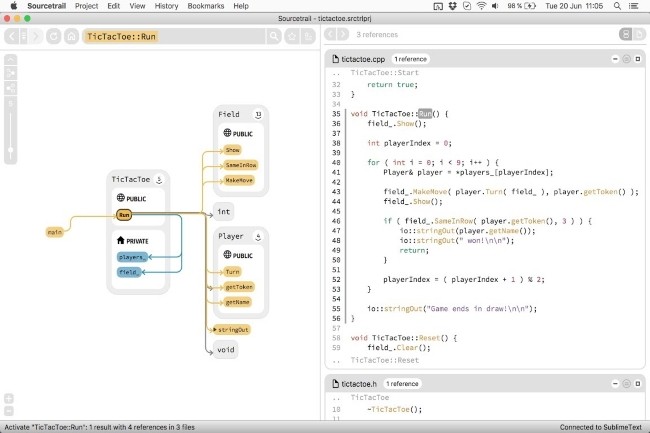Image resolution: width=650 pixels, height=433 pixels.
Task: Expand the TicTacToe::Reset scope line
Action: click(x=385, y=360)
